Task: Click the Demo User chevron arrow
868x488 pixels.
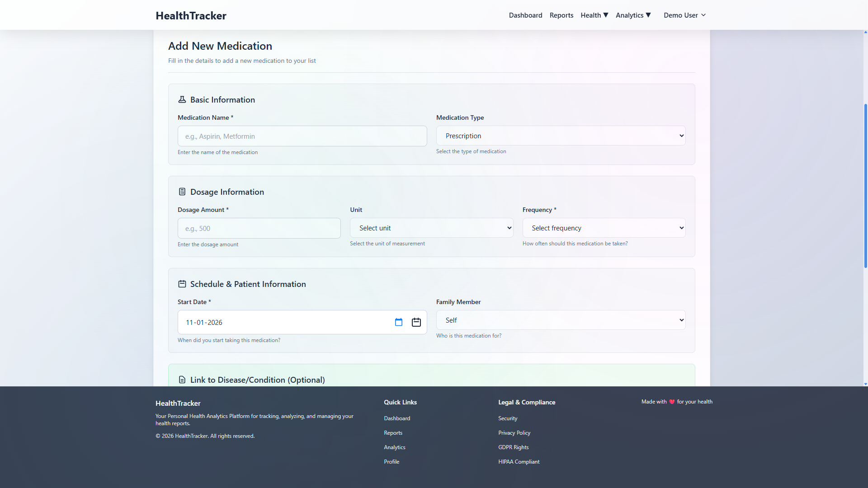Action: coord(703,15)
